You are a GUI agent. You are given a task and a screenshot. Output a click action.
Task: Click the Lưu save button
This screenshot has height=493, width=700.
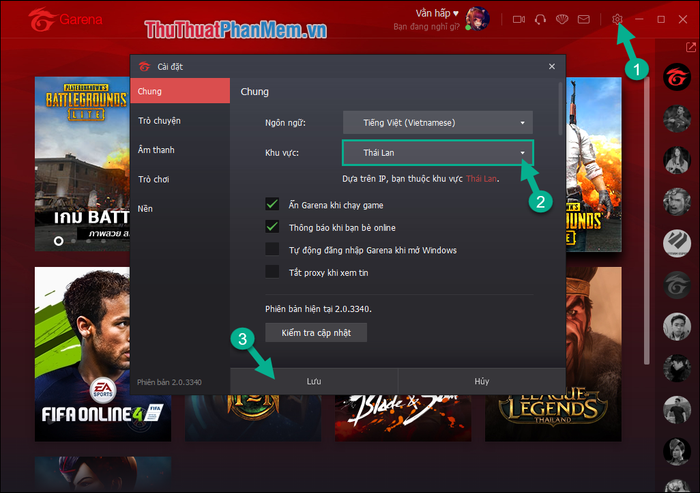click(x=314, y=381)
